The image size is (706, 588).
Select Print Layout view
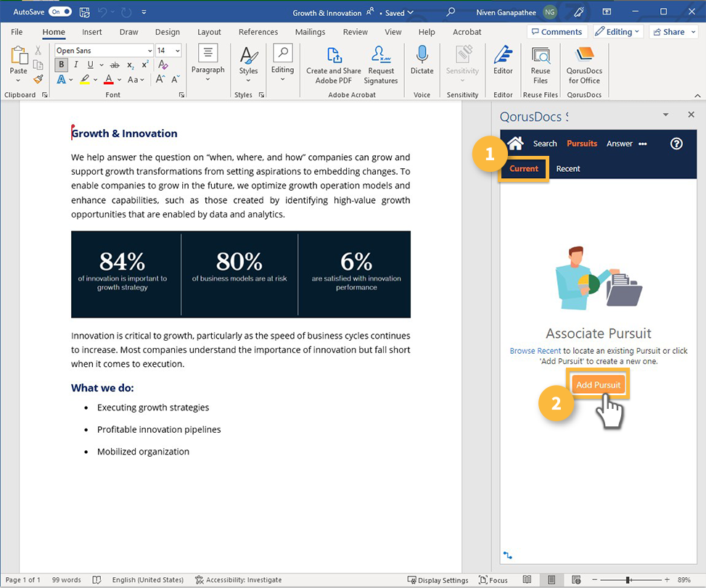pyautogui.click(x=551, y=579)
